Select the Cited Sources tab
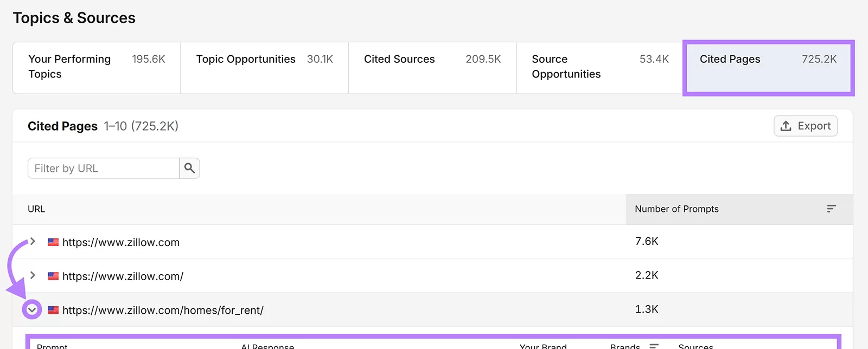This screenshot has width=868, height=349. (x=432, y=68)
